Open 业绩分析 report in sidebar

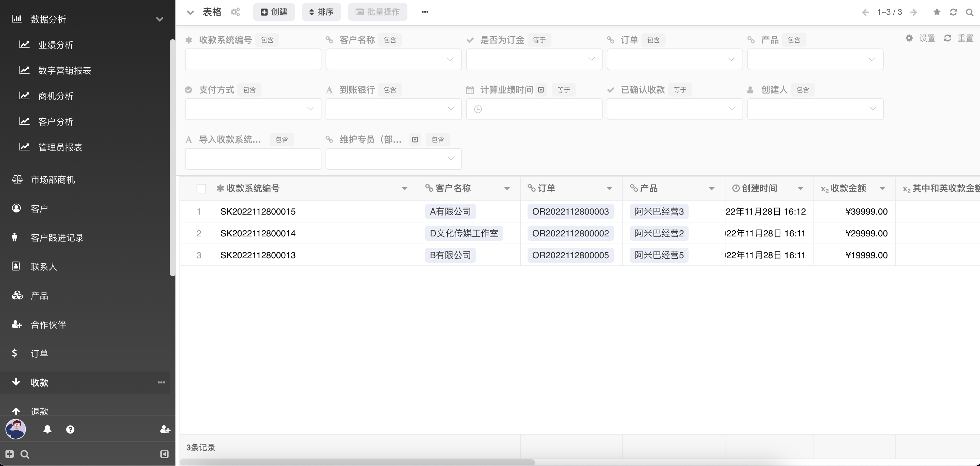click(56, 45)
